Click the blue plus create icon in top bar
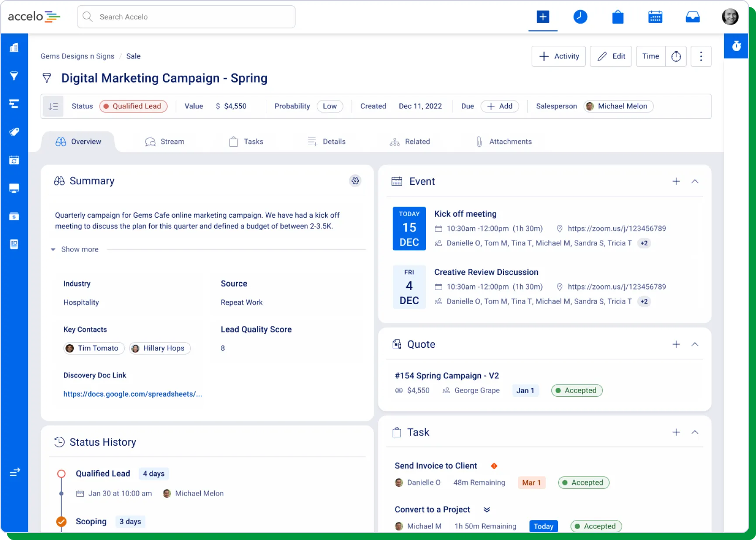The image size is (756, 540). pyautogui.click(x=543, y=17)
